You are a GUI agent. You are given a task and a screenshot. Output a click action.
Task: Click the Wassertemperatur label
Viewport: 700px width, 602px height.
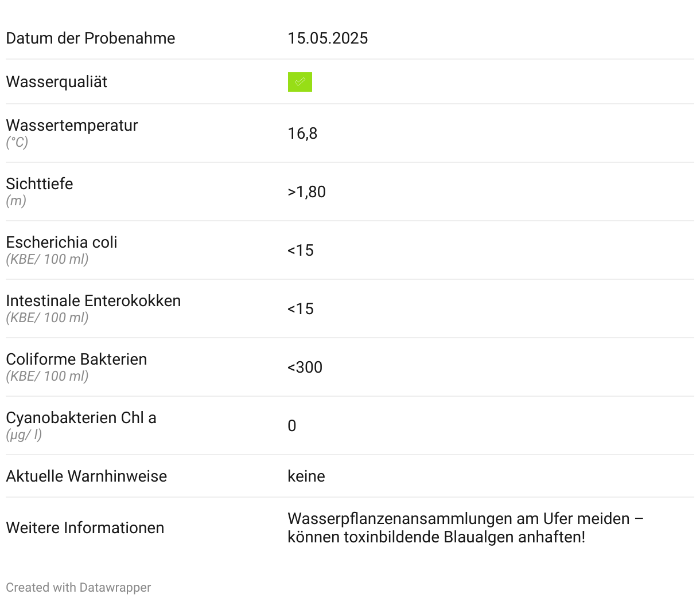pos(72,126)
